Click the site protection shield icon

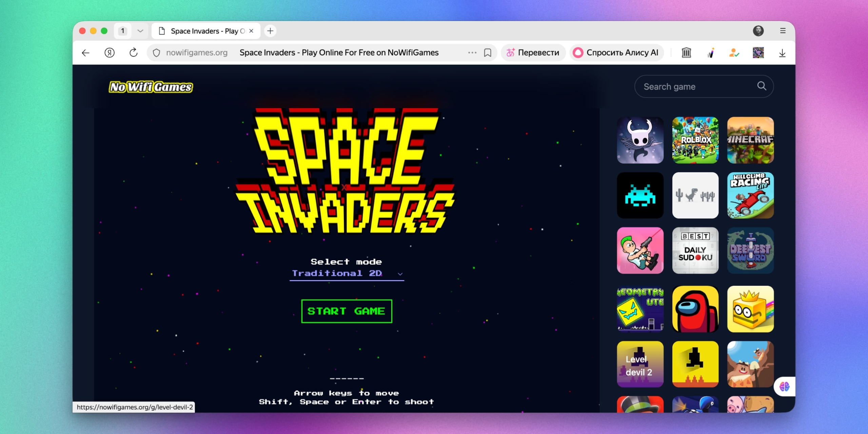pyautogui.click(x=156, y=53)
